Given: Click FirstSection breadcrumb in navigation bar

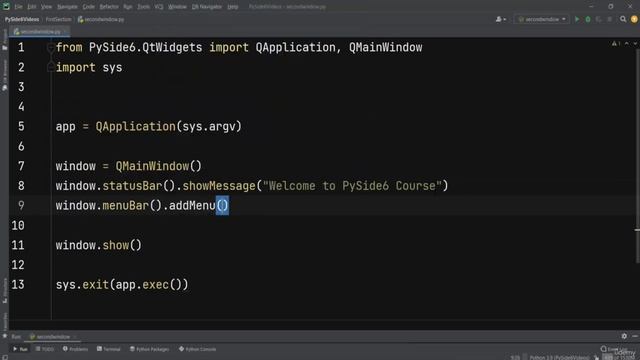Looking at the screenshot, I should coord(58,19).
